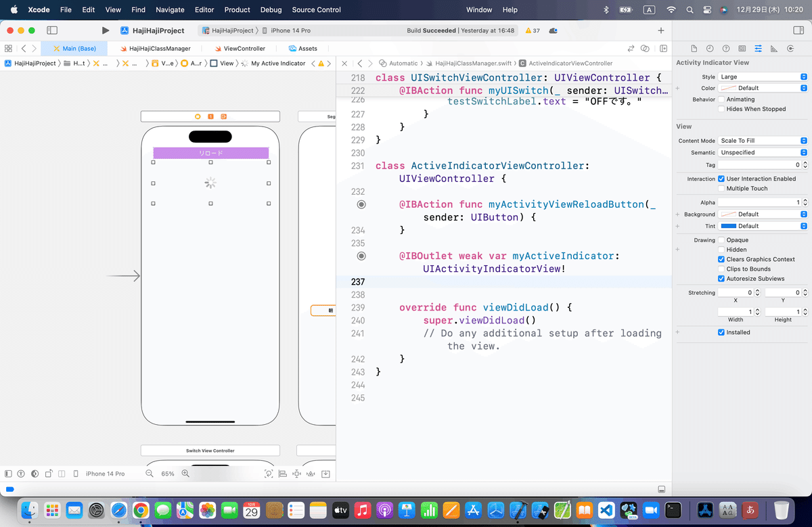The image size is (812, 527).
Task: Run the project with the play button
Action: click(105, 30)
